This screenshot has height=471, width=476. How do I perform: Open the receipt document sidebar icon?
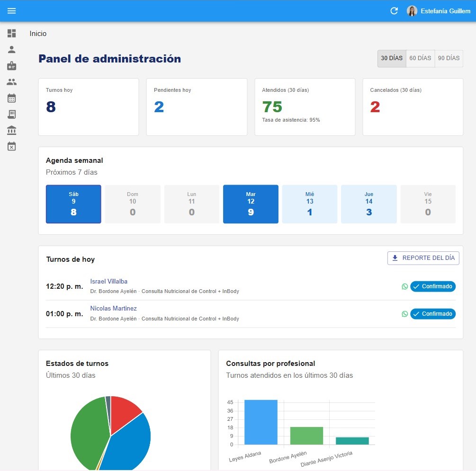11,115
